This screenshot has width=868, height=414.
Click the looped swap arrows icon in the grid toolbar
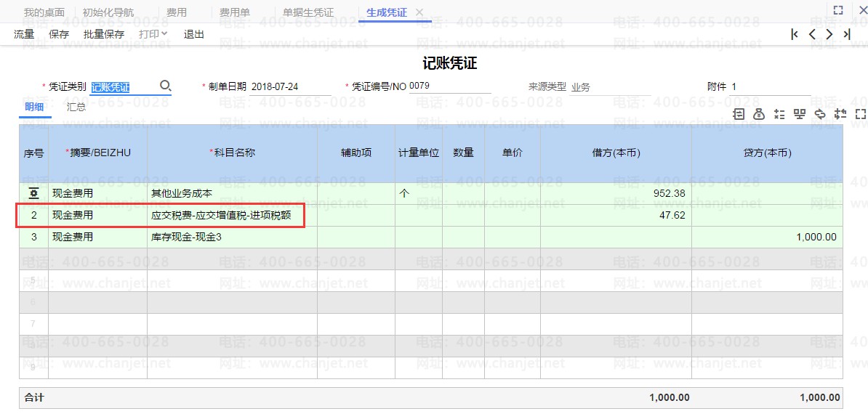click(820, 114)
